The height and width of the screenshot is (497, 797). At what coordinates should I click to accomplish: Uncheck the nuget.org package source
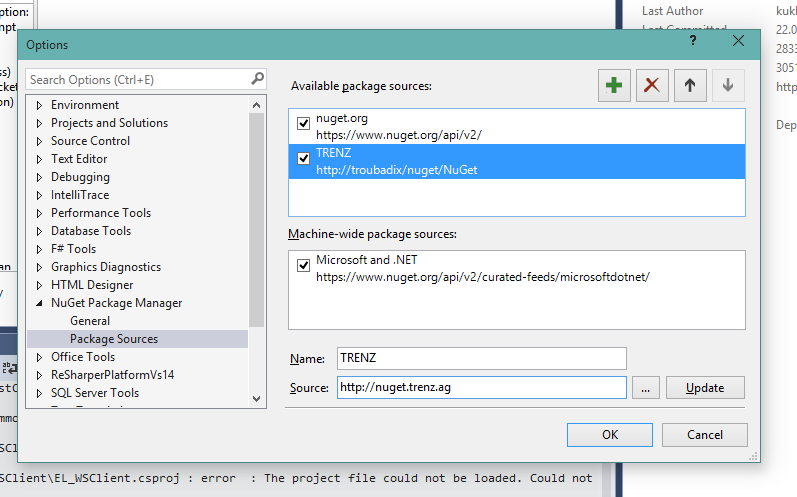click(303, 123)
